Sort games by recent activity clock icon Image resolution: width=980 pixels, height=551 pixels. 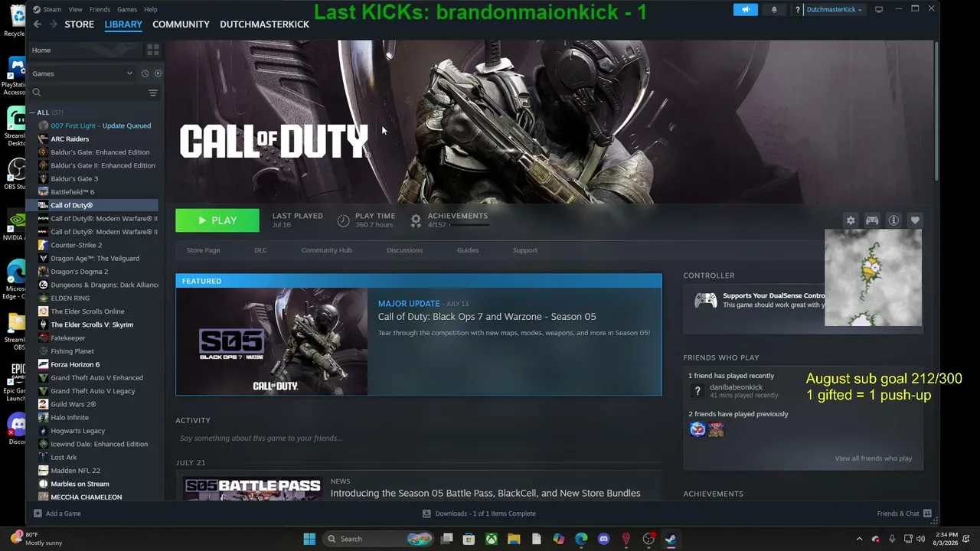[145, 73]
